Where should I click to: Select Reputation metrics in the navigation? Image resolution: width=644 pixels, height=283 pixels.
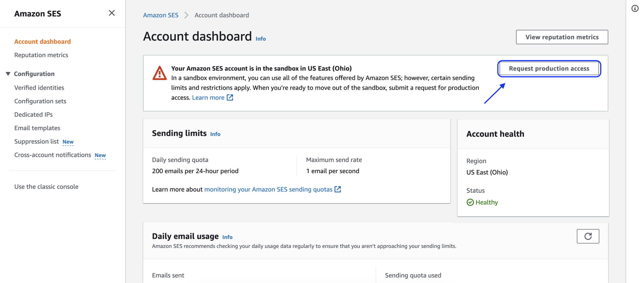41,55
